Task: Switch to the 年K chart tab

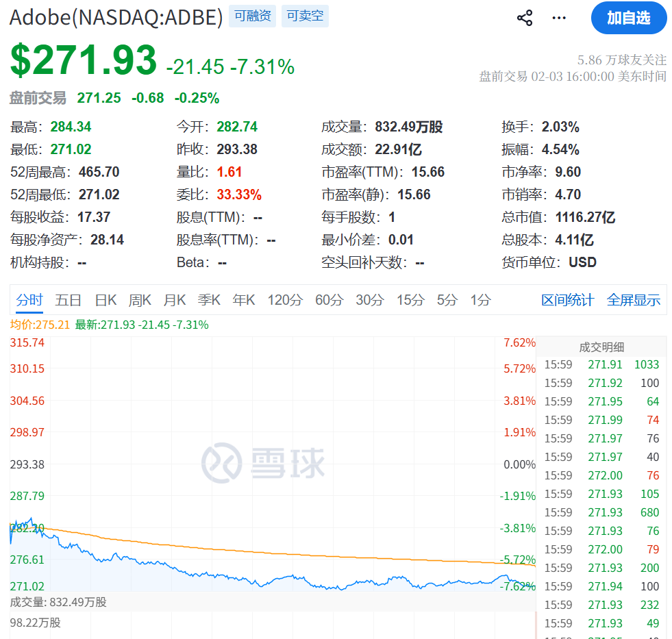Action: pyautogui.click(x=244, y=299)
